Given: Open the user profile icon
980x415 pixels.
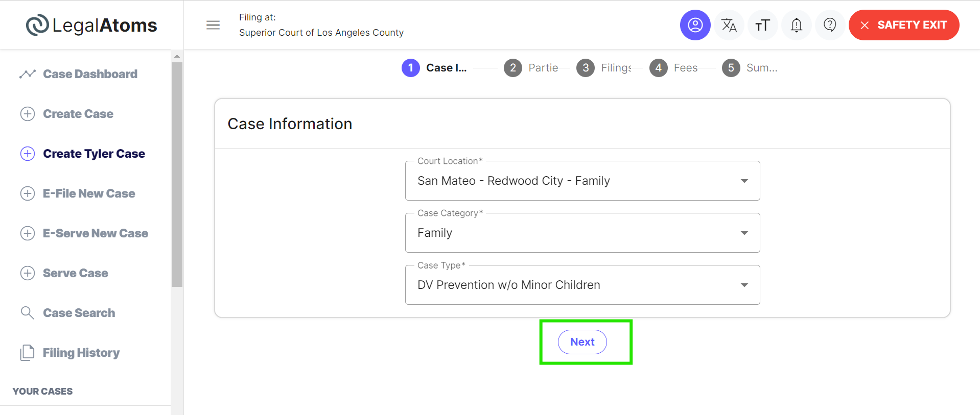Looking at the screenshot, I should [695, 25].
